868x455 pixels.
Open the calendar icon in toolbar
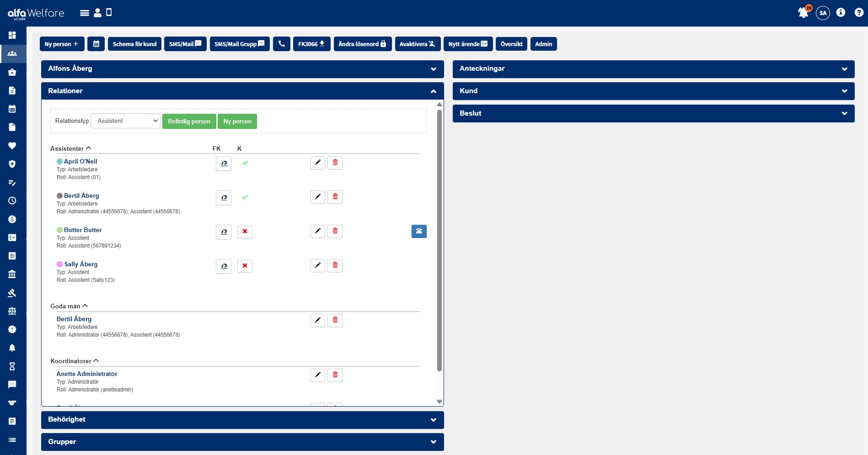(x=96, y=44)
